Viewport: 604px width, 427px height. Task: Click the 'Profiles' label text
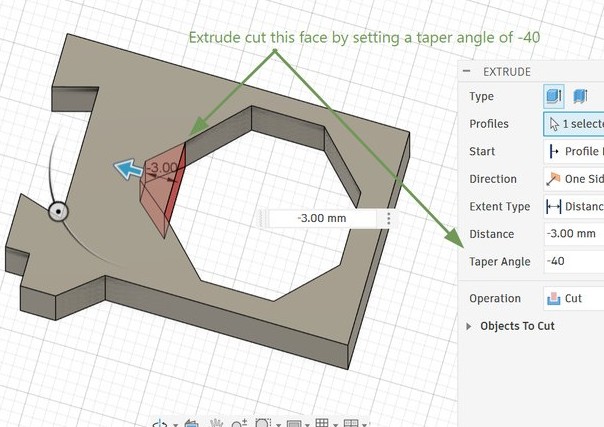488,124
